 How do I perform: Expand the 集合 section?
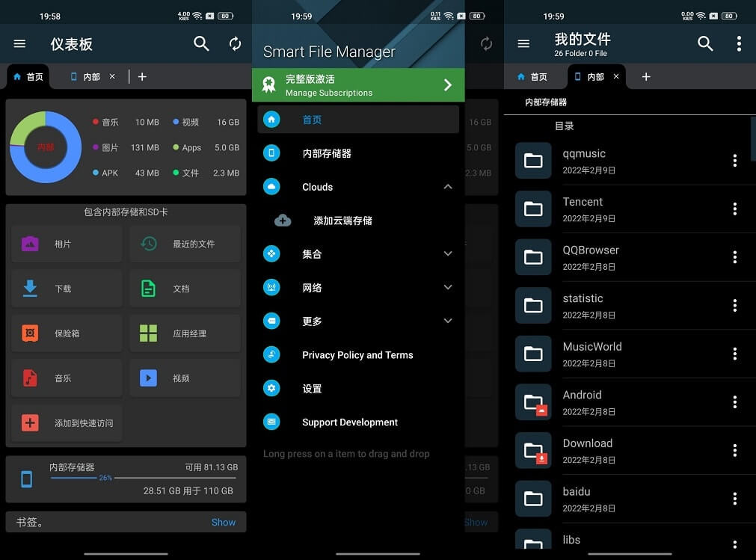pos(448,254)
